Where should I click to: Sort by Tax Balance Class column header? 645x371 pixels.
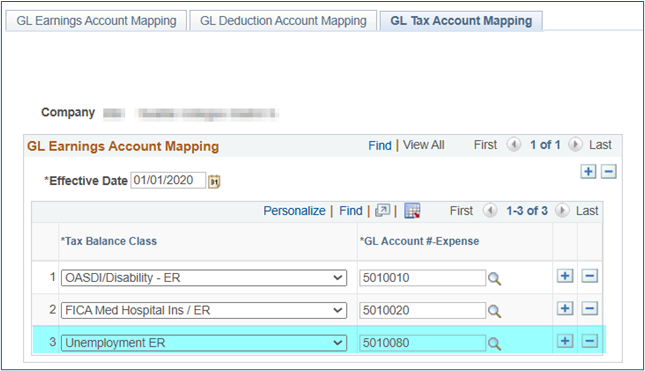point(109,241)
